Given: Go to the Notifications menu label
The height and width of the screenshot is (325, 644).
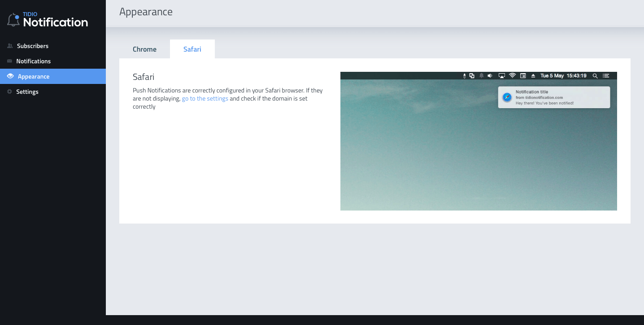Looking at the screenshot, I should 34,61.
